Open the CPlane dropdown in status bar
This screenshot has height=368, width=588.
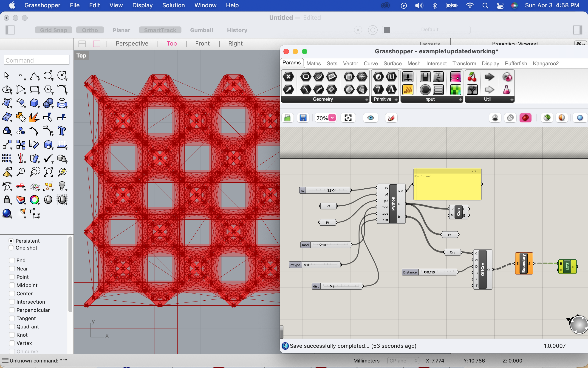[x=403, y=361]
